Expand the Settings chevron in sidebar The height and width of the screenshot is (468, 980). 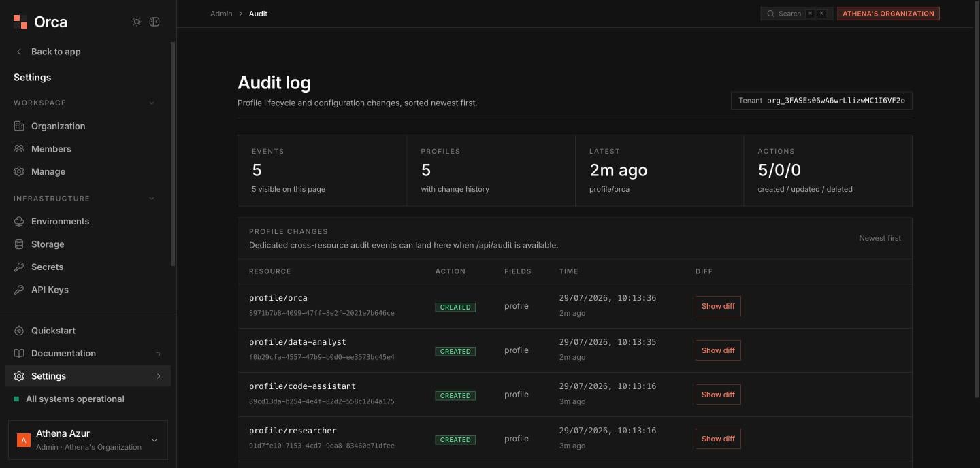pos(159,376)
